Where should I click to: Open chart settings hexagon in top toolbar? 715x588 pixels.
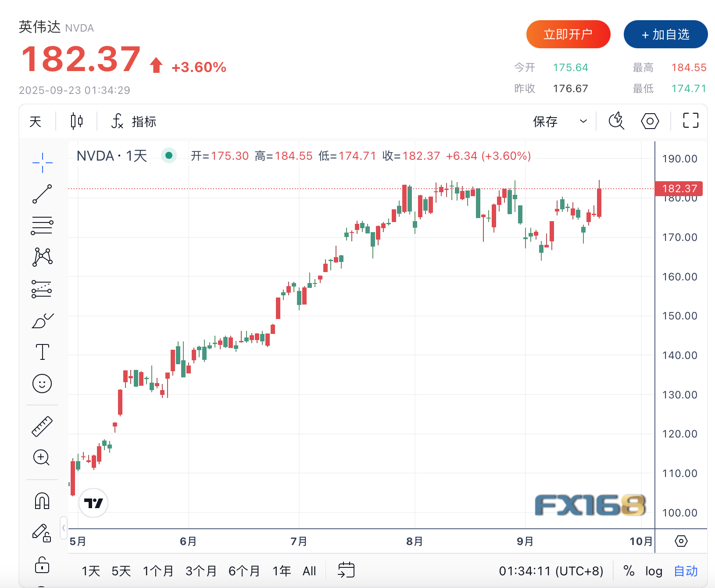coord(650,121)
